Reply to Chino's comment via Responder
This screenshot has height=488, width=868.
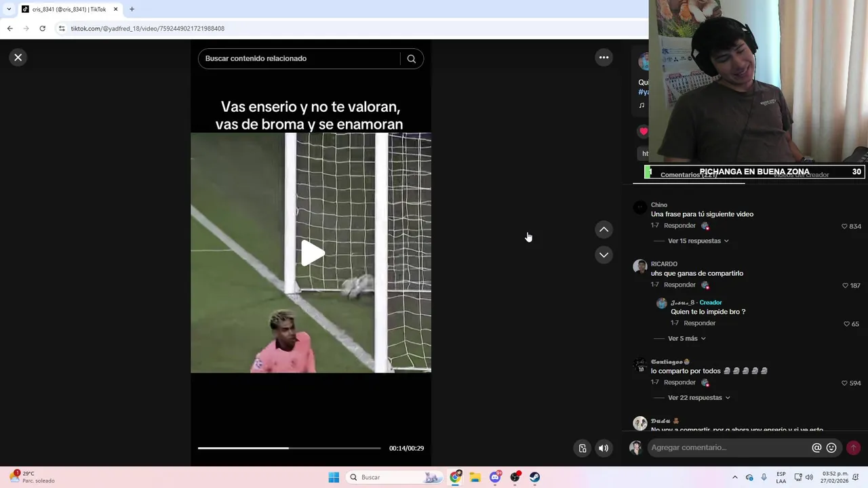[679, 226]
